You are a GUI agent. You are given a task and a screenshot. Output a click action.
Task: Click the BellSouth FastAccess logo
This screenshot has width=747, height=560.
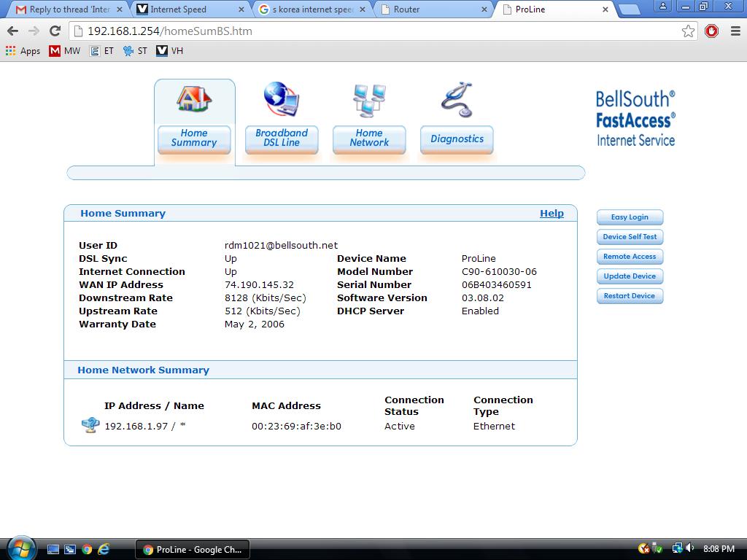click(635, 118)
